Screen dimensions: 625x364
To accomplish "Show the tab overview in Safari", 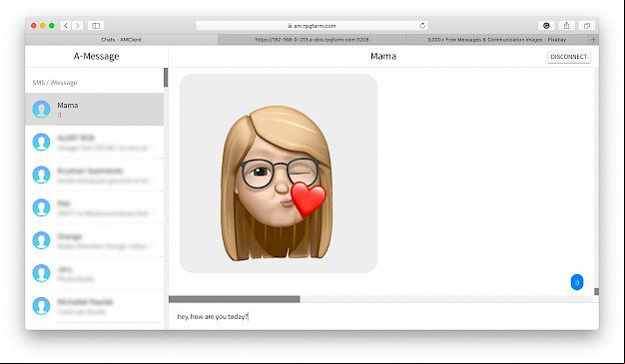I will point(587,26).
